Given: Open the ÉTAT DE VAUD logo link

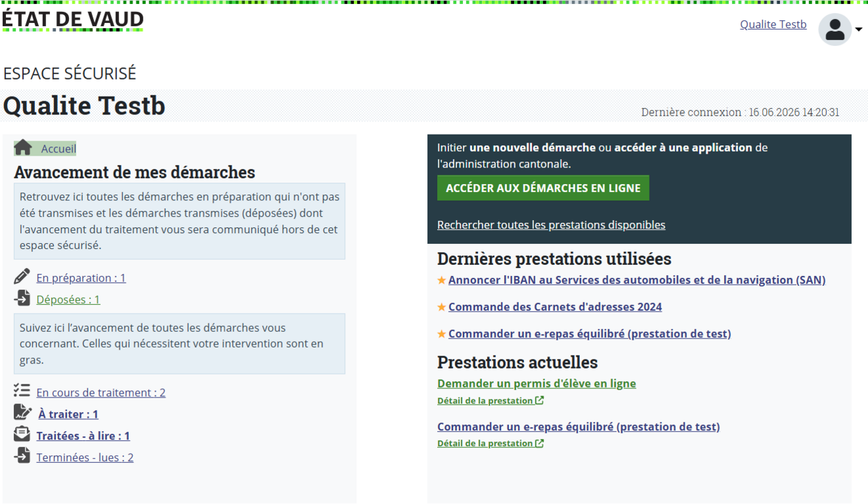Looking at the screenshot, I should coord(72,20).
